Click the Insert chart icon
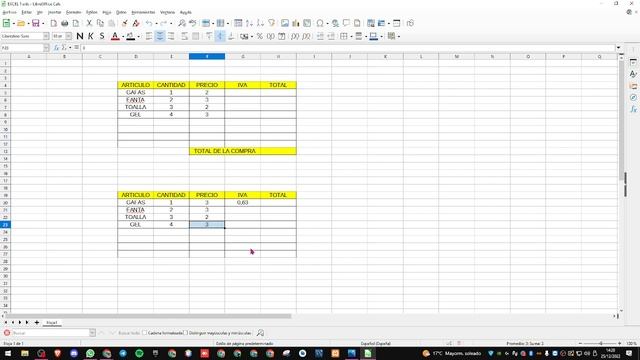640x360 pixels. [x=296, y=23]
